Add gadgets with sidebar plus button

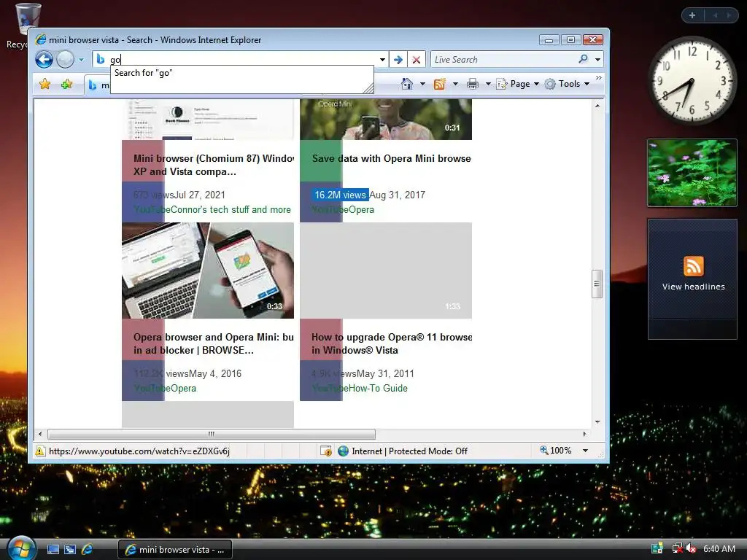pos(692,15)
